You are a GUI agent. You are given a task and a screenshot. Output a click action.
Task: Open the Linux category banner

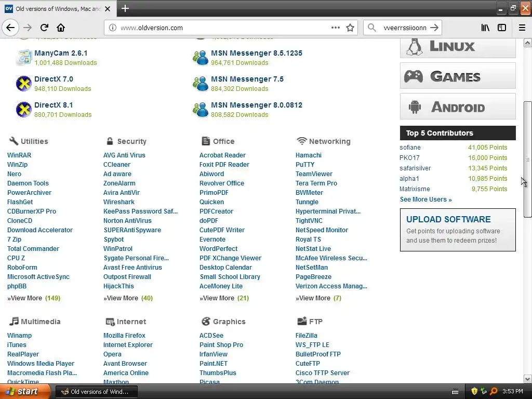tap(458, 47)
